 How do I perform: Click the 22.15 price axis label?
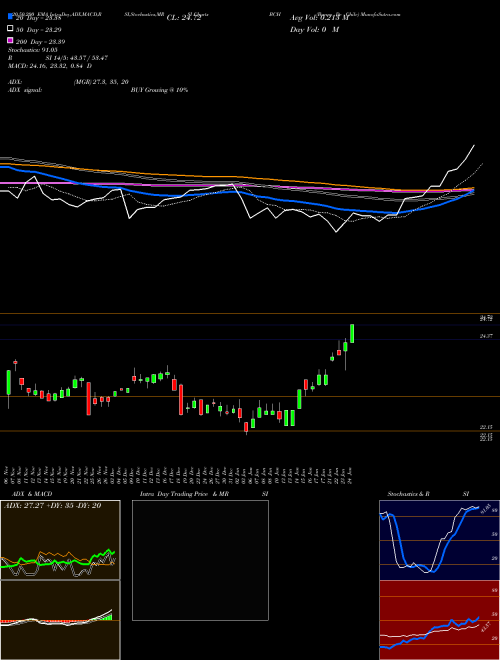[x=486, y=427]
